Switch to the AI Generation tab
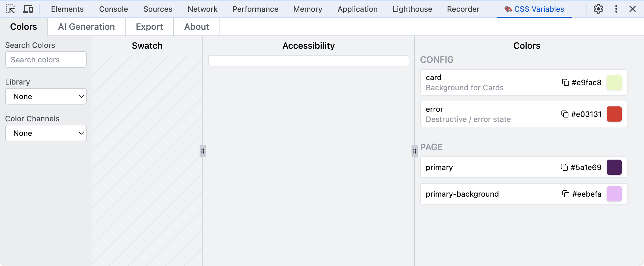Screen dimensions: 644x266 click(86, 27)
